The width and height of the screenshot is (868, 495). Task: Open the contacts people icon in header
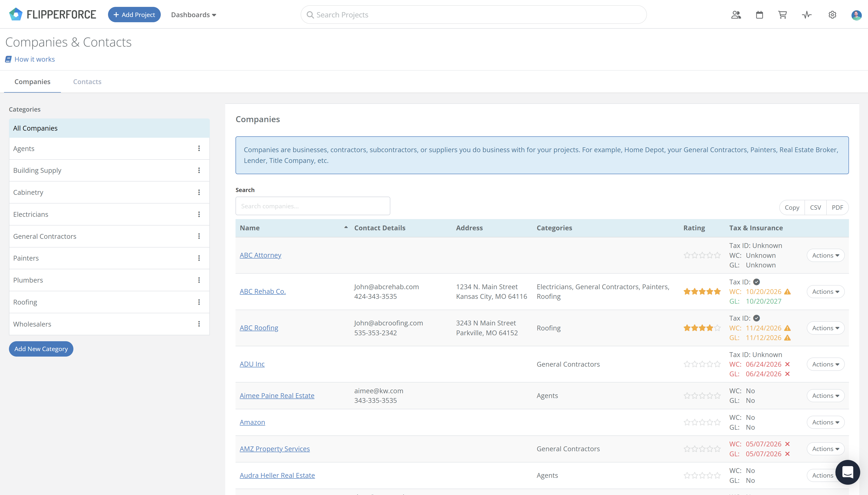(x=736, y=15)
